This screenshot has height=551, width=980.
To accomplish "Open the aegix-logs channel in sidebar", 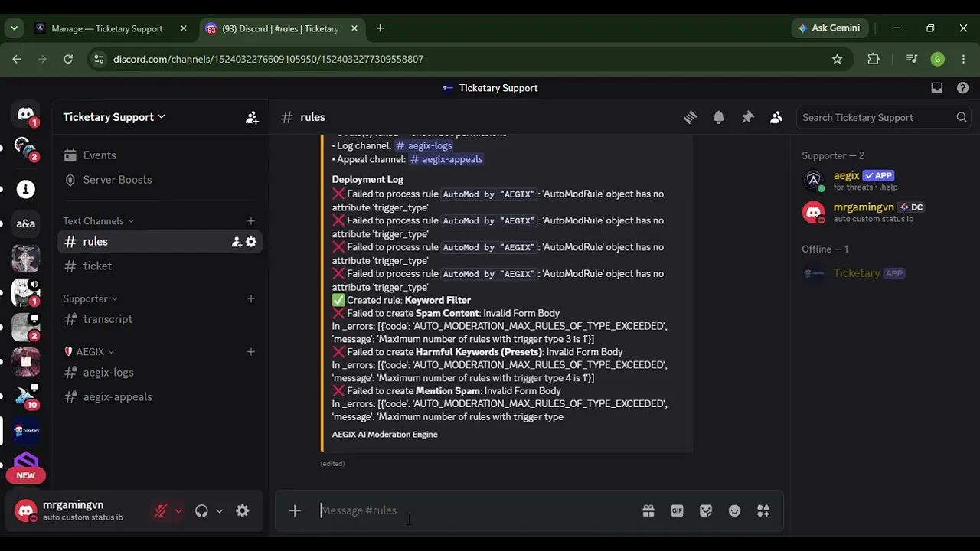I will 160,373.
